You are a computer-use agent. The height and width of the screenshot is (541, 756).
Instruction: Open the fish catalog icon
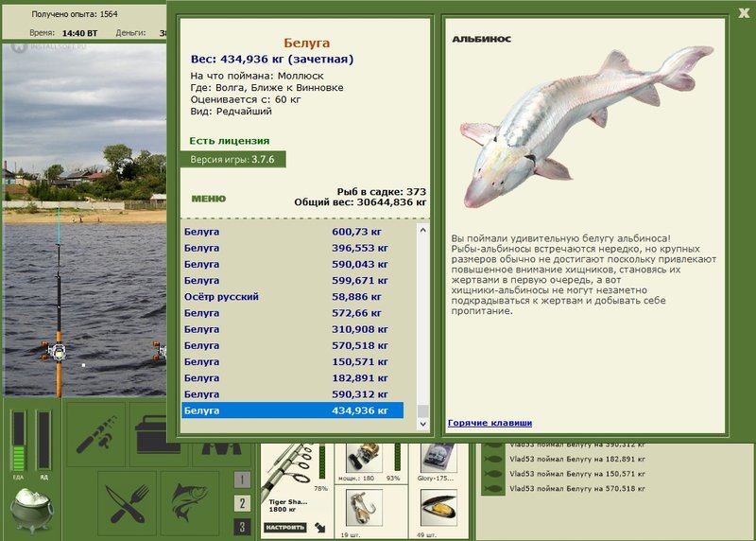click(190, 503)
